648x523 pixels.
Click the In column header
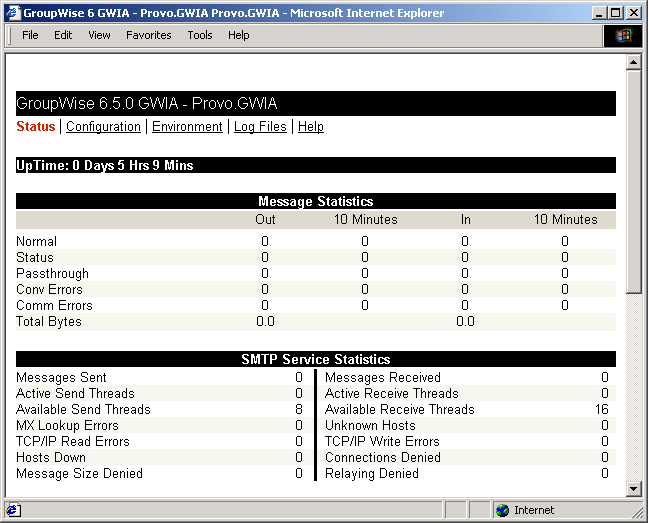(x=465, y=219)
